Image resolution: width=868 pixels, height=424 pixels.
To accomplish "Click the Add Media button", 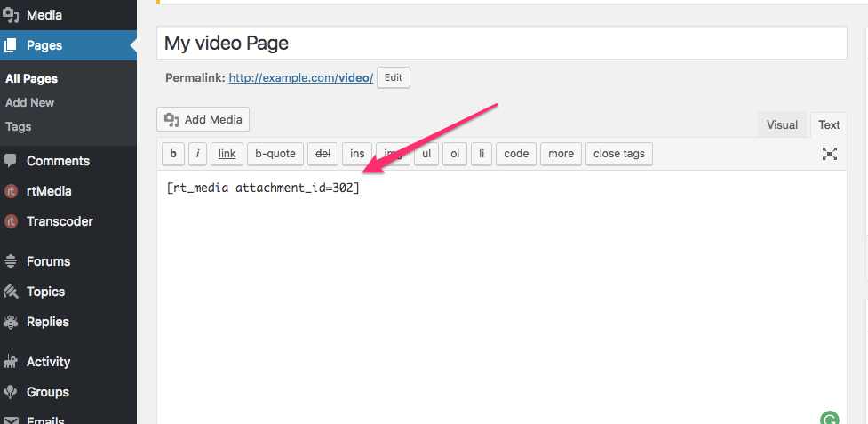I will [203, 120].
